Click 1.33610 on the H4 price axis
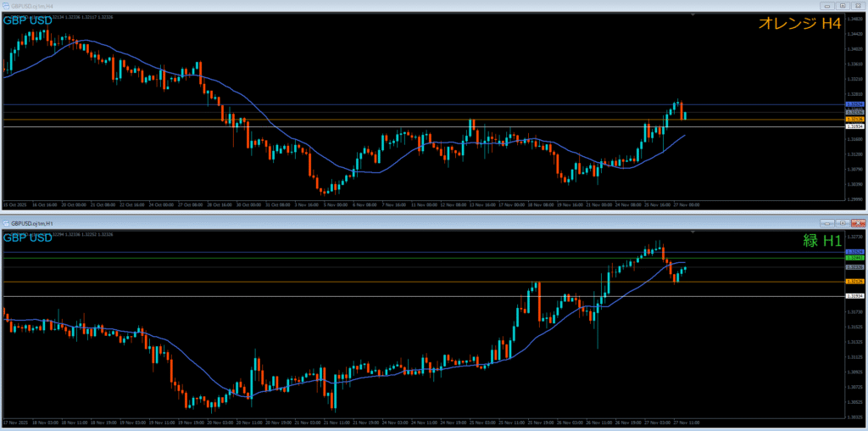This screenshot has width=868, height=431. (855, 64)
